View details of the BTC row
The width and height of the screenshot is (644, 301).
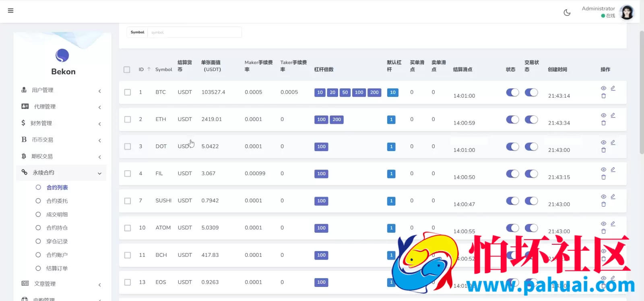603,88
